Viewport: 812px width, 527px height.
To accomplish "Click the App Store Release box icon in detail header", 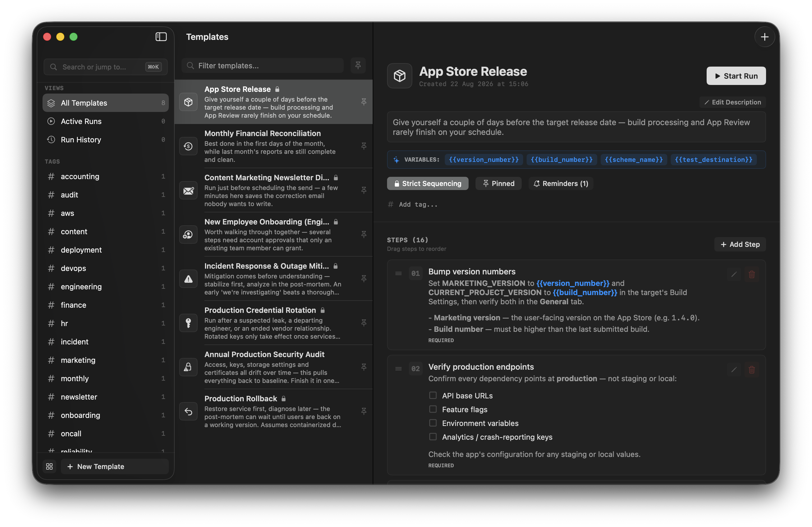I will [x=399, y=76].
